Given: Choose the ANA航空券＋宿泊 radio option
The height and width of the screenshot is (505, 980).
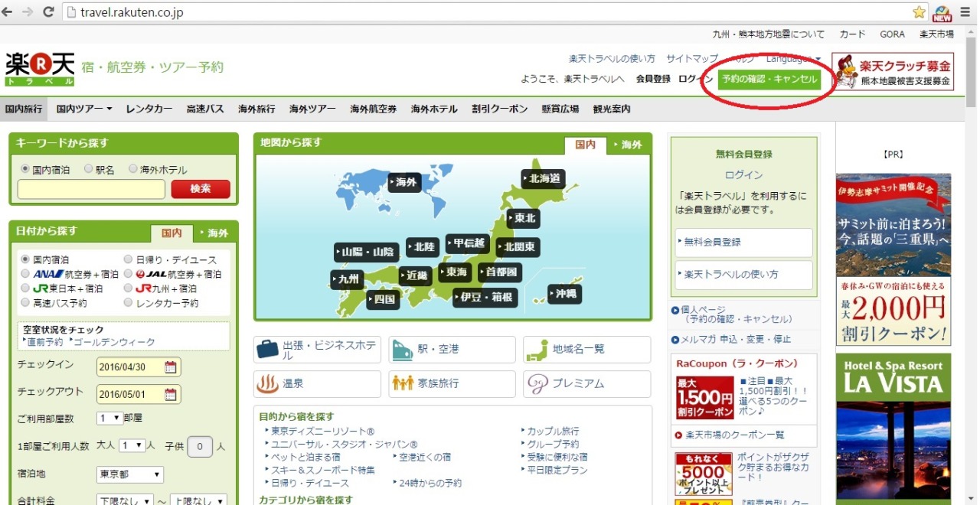Looking at the screenshot, I should pos(25,274).
